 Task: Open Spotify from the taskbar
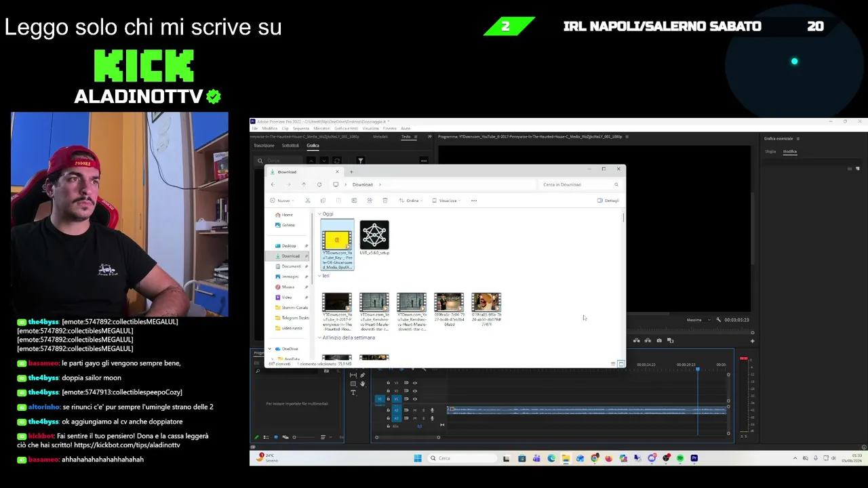pos(680,458)
